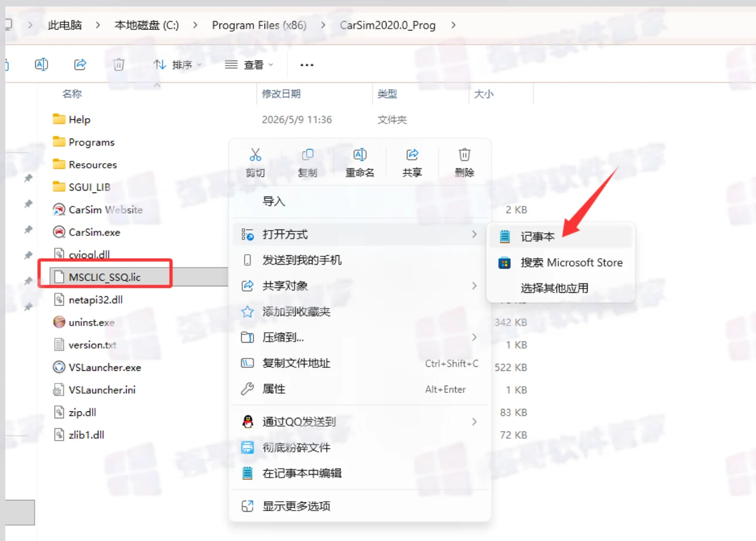Viewport: 756px width, 541px height.
Task: Click the Rename icon in context menu
Action: 360,154
